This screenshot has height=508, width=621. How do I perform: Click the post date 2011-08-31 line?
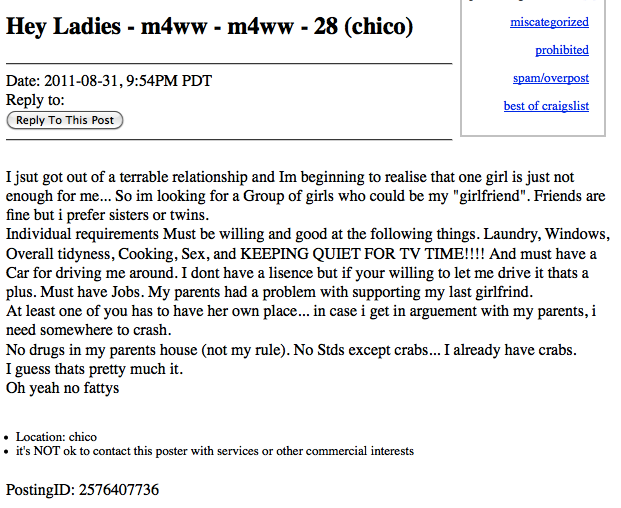(109, 81)
